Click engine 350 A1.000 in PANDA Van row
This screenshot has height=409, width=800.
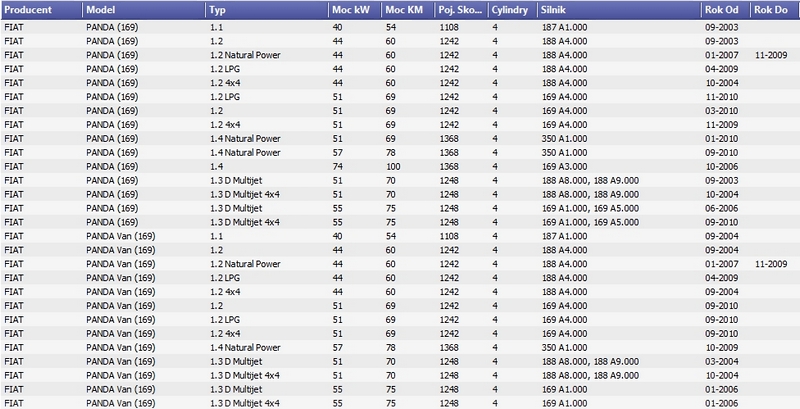pyautogui.click(x=564, y=348)
